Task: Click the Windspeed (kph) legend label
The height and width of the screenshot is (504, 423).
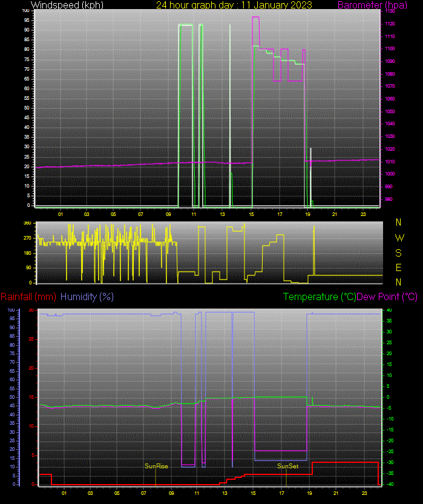Action: [x=67, y=5]
